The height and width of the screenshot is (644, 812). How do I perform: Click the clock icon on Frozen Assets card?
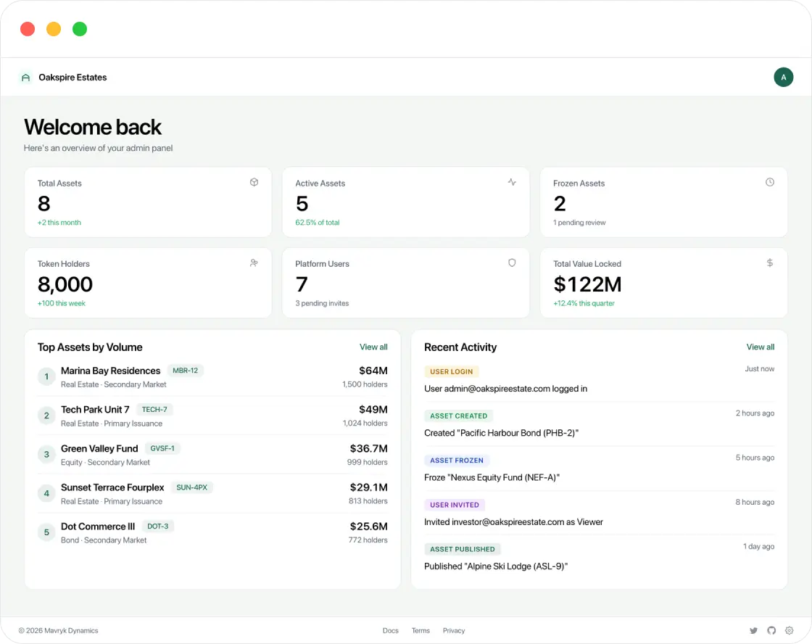769,182
